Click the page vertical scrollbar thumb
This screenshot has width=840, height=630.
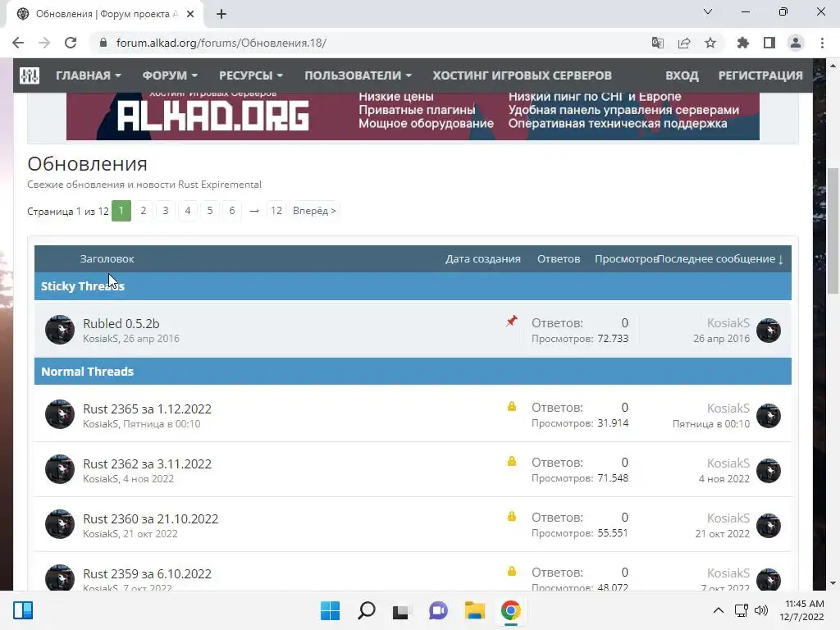pos(833,231)
